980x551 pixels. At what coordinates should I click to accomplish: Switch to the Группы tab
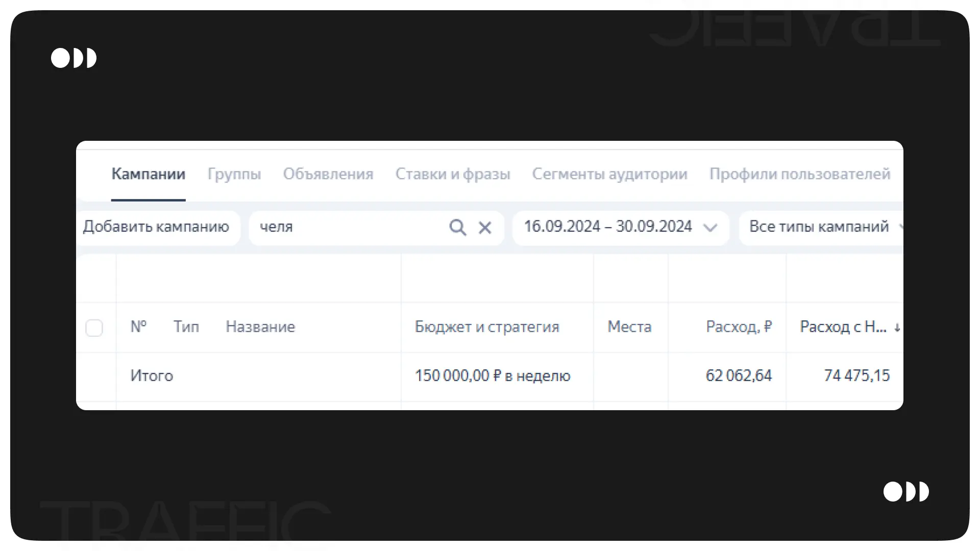234,174
